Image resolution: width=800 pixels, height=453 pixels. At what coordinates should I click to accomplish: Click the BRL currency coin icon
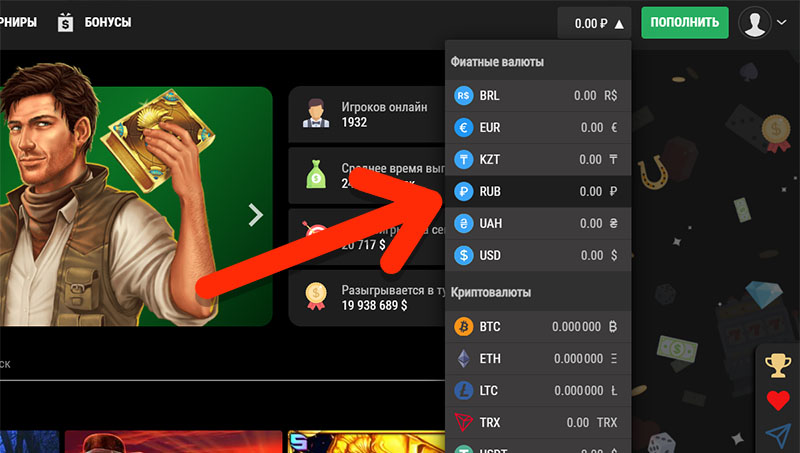pyautogui.click(x=463, y=96)
